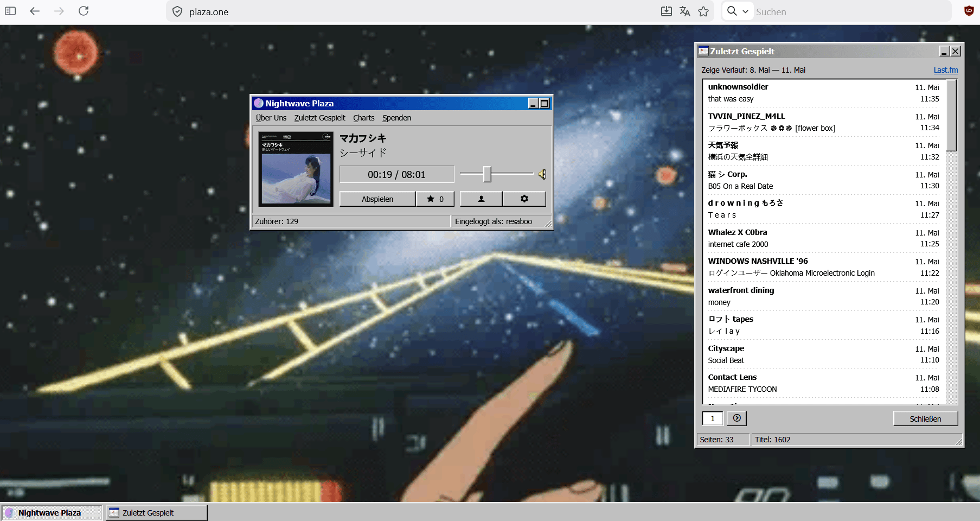This screenshot has height=521, width=980.
Task: Install the site as an app
Action: 667,11
